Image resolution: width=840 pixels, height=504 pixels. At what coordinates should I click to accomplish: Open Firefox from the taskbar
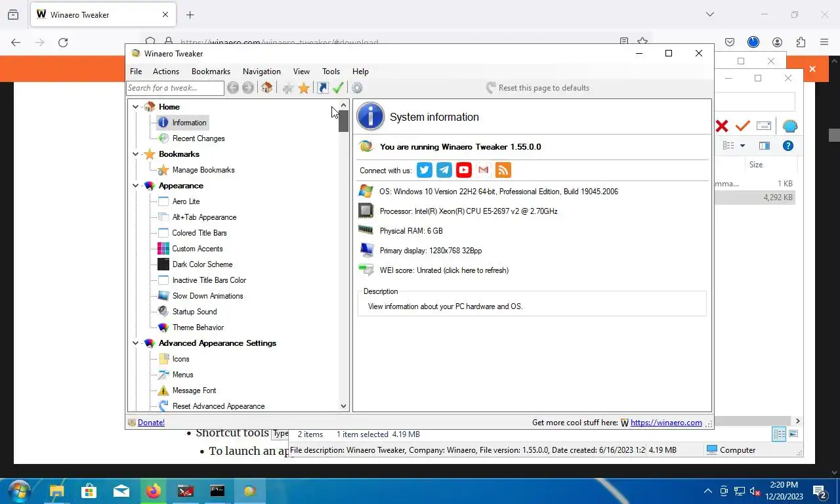pos(154,491)
